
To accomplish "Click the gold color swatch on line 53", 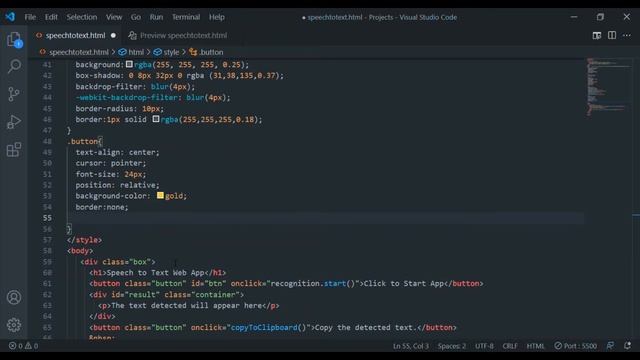I will pos(160,196).
